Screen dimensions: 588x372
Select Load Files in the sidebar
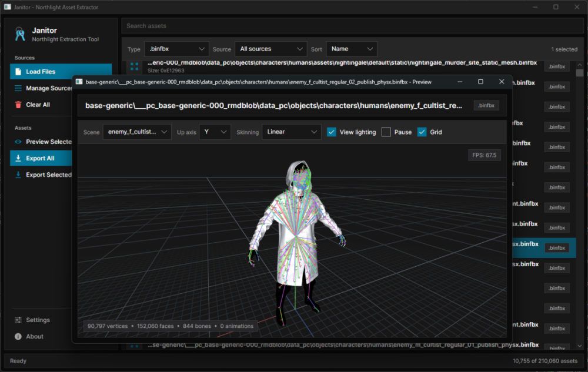pyautogui.click(x=61, y=72)
